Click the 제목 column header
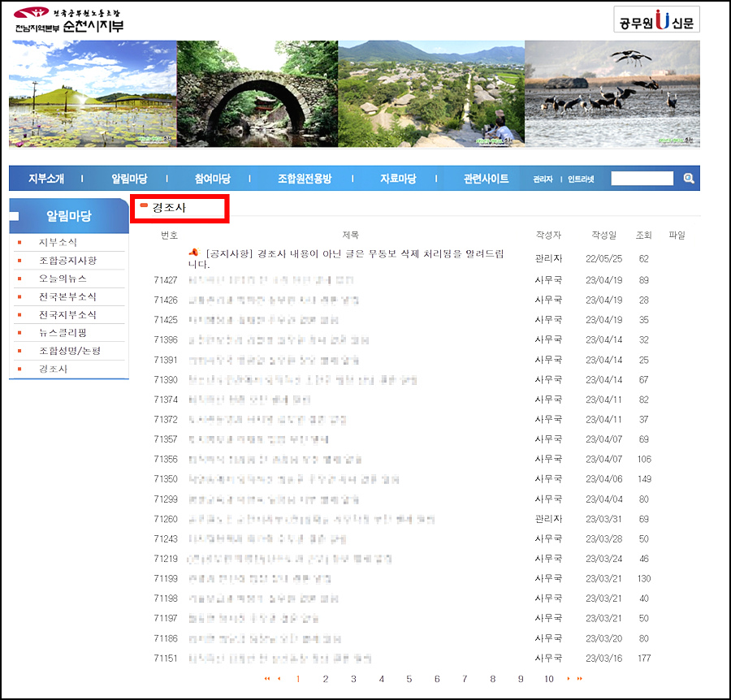 351,235
